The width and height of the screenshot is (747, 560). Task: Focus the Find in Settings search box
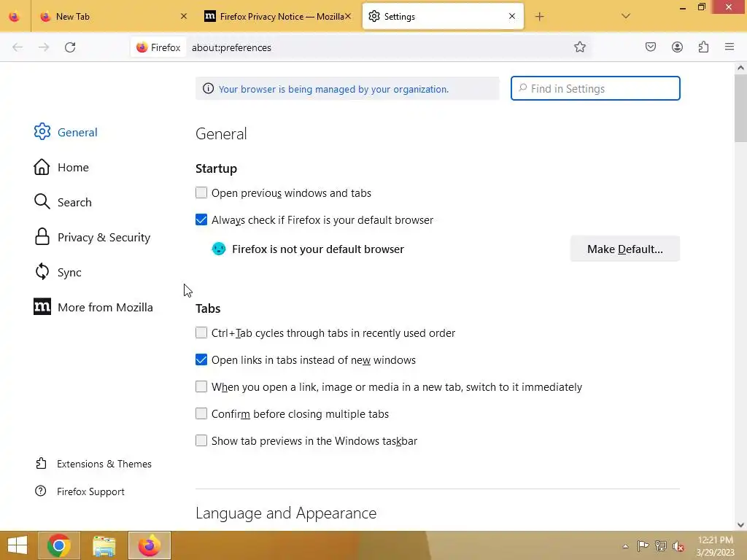coord(595,88)
